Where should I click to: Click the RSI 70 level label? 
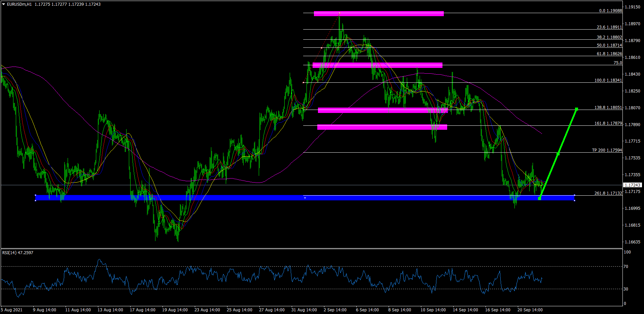coord(626,267)
